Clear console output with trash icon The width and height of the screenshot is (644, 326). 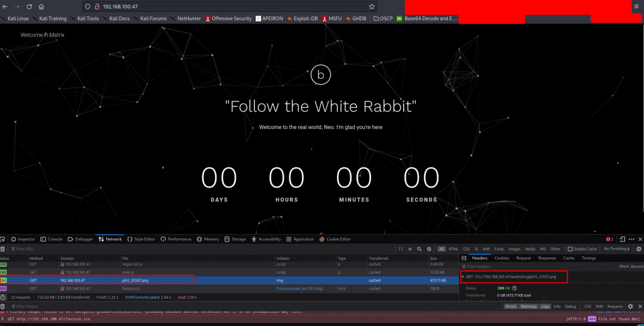pyautogui.click(x=3, y=306)
